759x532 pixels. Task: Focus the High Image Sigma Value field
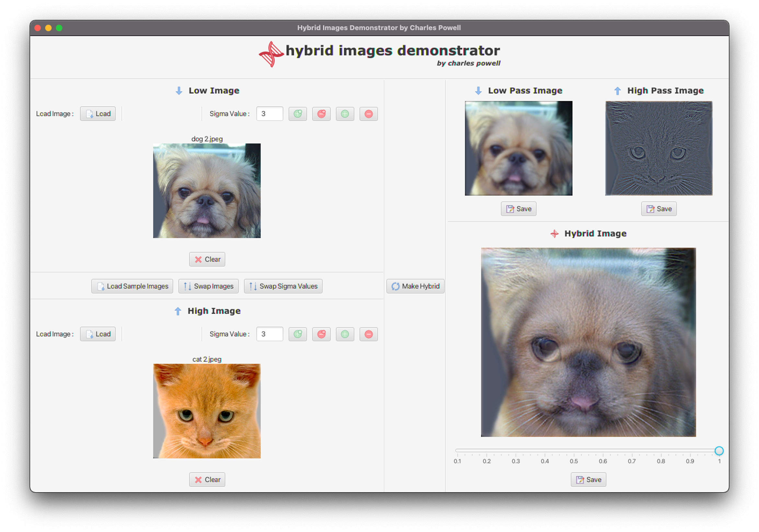coord(270,334)
